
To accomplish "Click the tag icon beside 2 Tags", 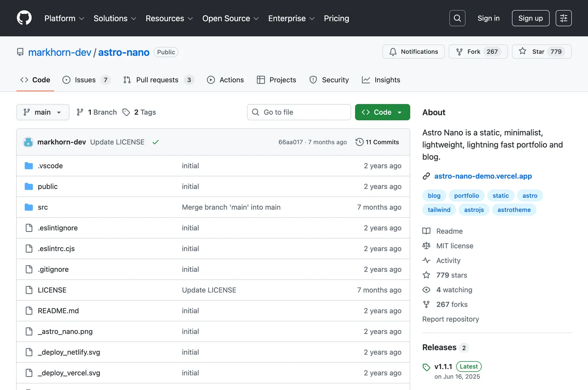I will coord(126,112).
